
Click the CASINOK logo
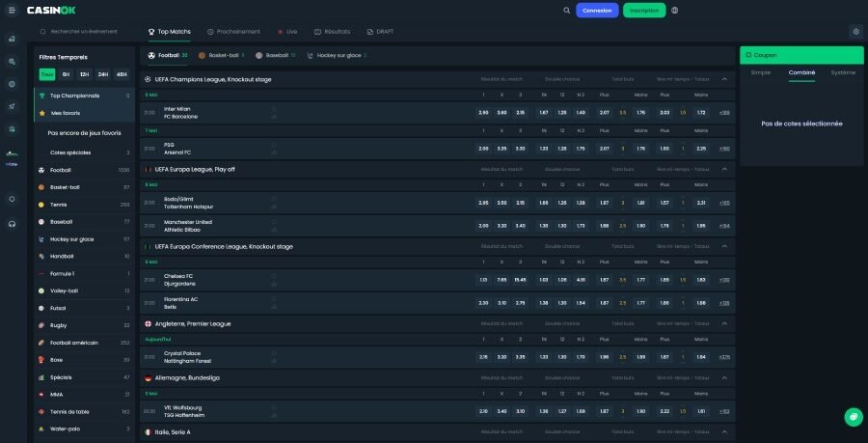[x=51, y=10]
